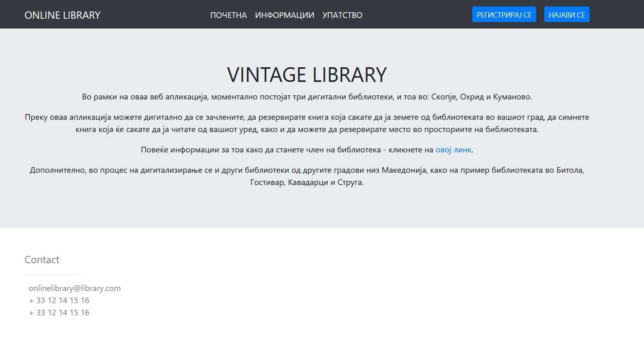The height and width of the screenshot is (350, 644).
Task: Click the VINTAGE LIBRARY heading
Action: (x=307, y=75)
